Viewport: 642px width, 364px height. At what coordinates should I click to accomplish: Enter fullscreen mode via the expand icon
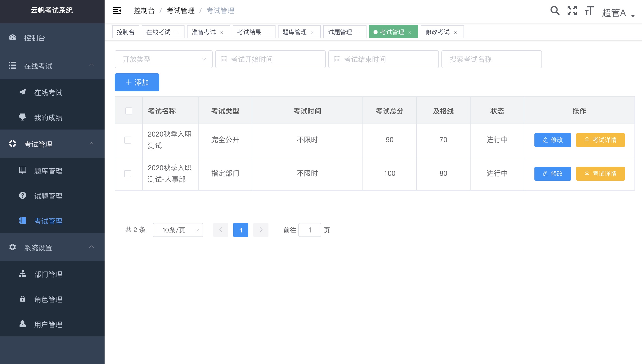click(572, 11)
